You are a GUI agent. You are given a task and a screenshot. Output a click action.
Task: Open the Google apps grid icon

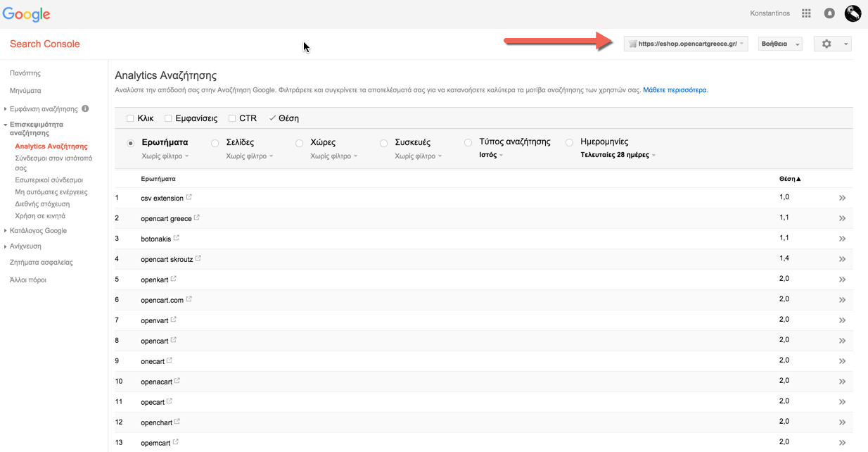[x=806, y=13]
